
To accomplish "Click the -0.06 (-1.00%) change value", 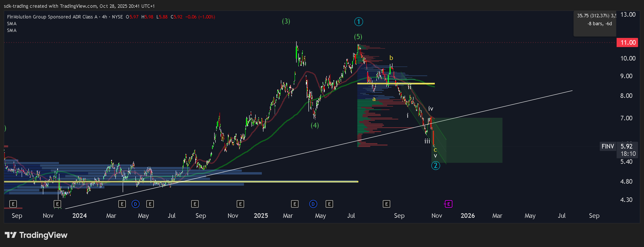I will [x=200, y=17].
